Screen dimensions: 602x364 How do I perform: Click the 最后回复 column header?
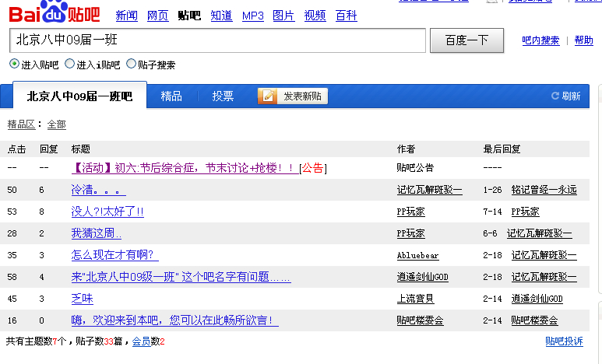click(x=502, y=149)
